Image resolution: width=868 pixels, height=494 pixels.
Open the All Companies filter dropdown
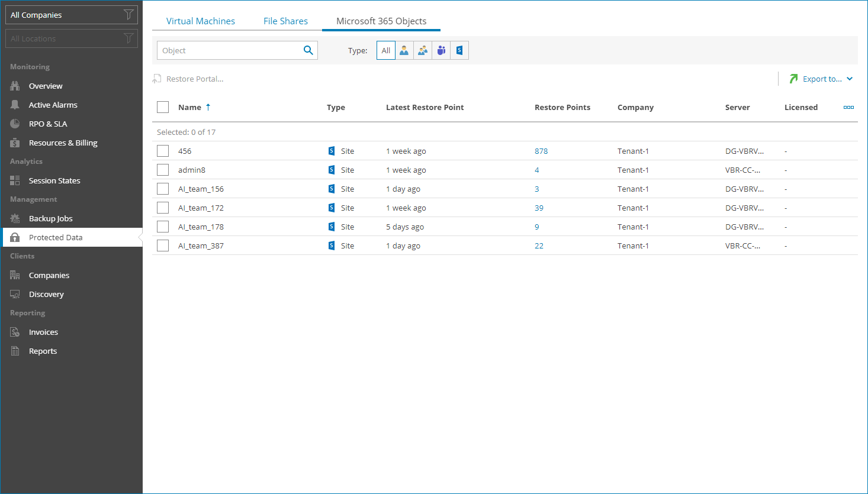[x=71, y=15]
